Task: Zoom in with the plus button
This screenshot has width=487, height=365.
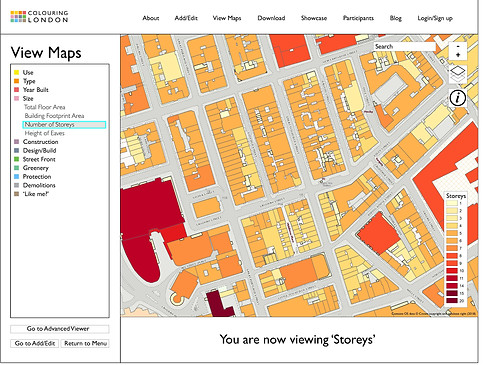Action: click(x=458, y=55)
